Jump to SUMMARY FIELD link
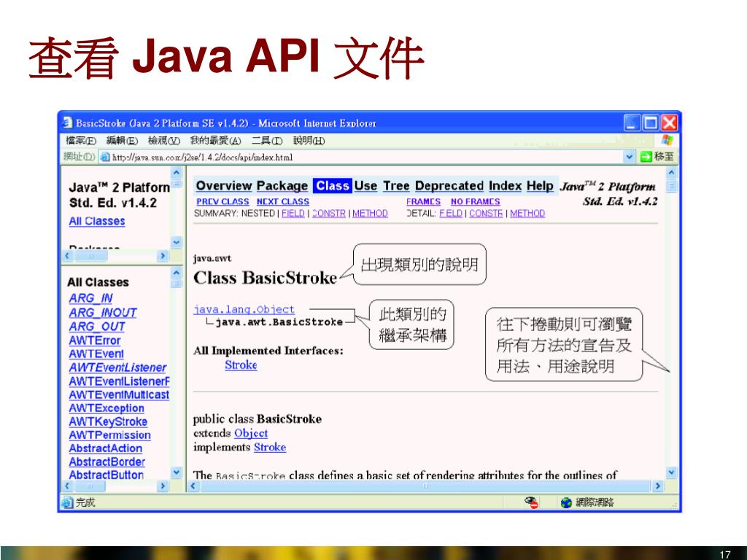Viewport: 747px width, 560px height. pyautogui.click(x=293, y=214)
